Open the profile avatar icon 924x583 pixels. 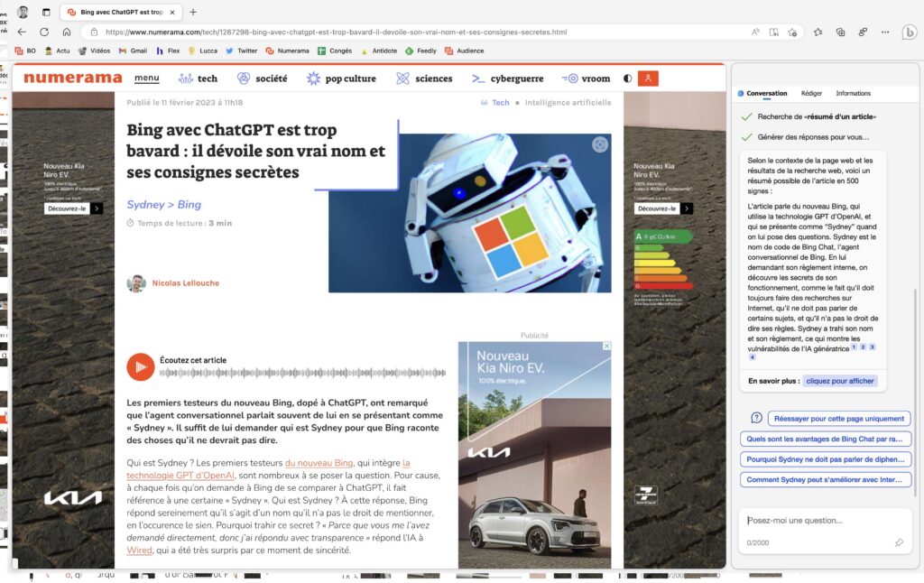23,12
